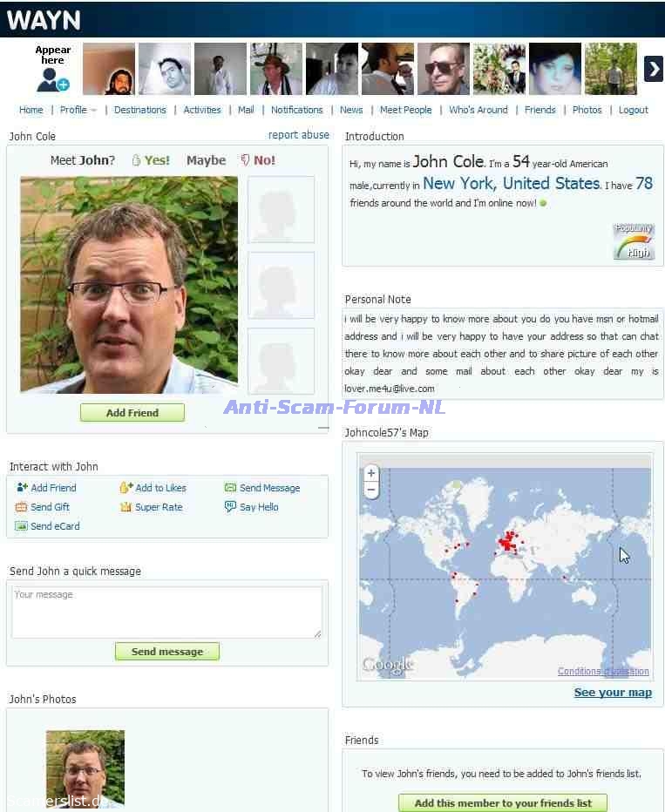Open the Meet People menu item
665x812 pixels.
[x=405, y=110]
